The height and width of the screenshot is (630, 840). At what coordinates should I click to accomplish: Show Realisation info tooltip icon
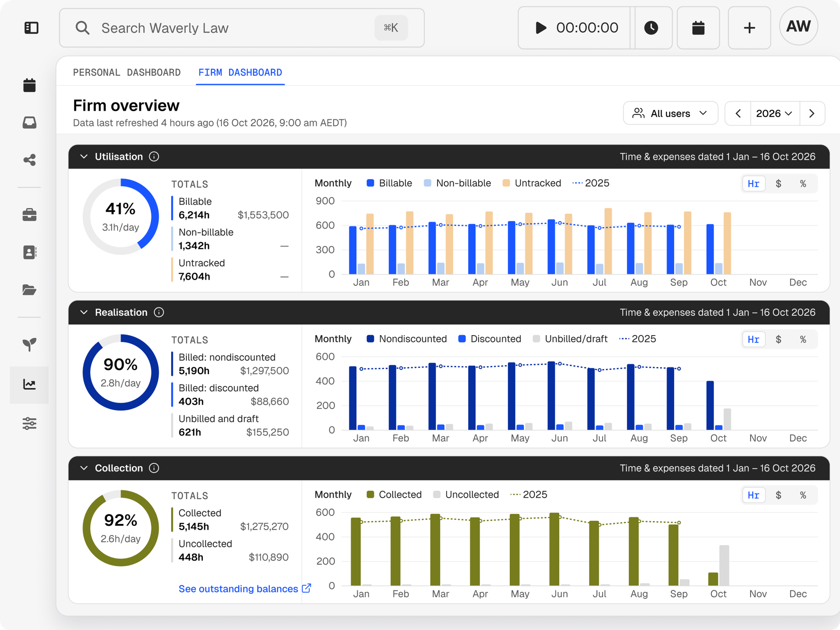point(159,312)
